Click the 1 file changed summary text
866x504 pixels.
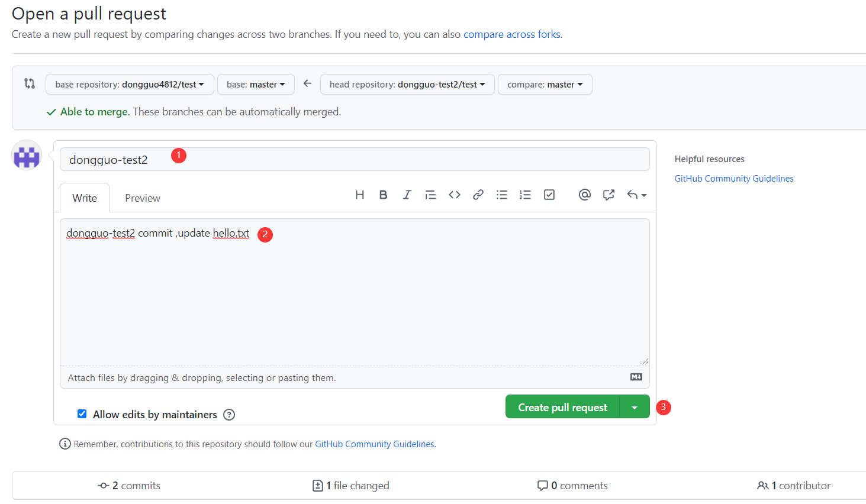pos(358,486)
